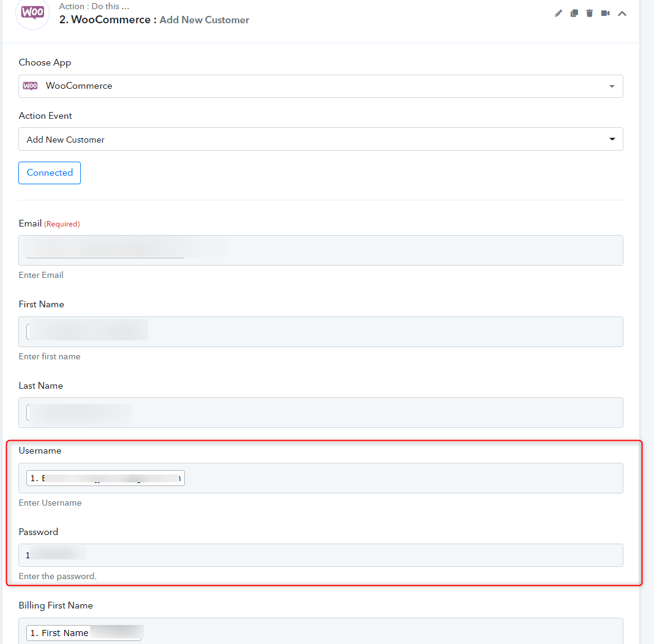The width and height of the screenshot is (654, 644).
Task: Open the video tutorial camera icon
Action: pos(605,13)
